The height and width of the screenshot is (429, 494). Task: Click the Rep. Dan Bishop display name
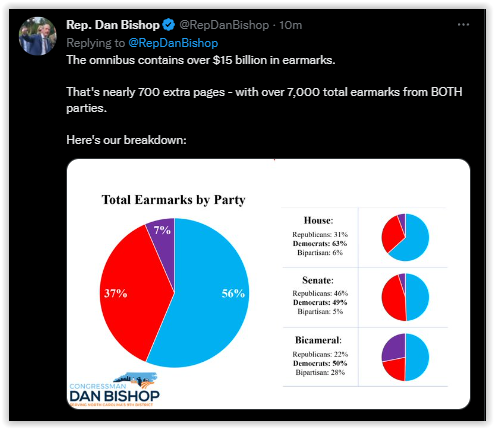(x=113, y=25)
